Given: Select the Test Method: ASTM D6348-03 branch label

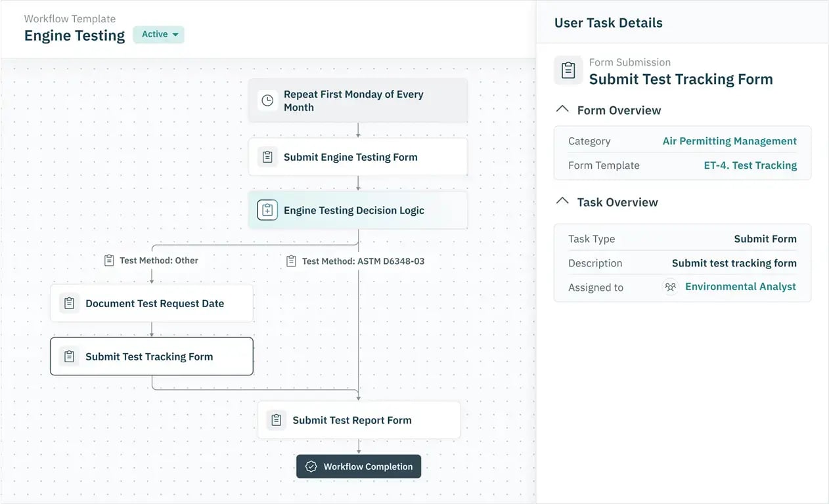Looking at the screenshot, I should click(355, 261).
